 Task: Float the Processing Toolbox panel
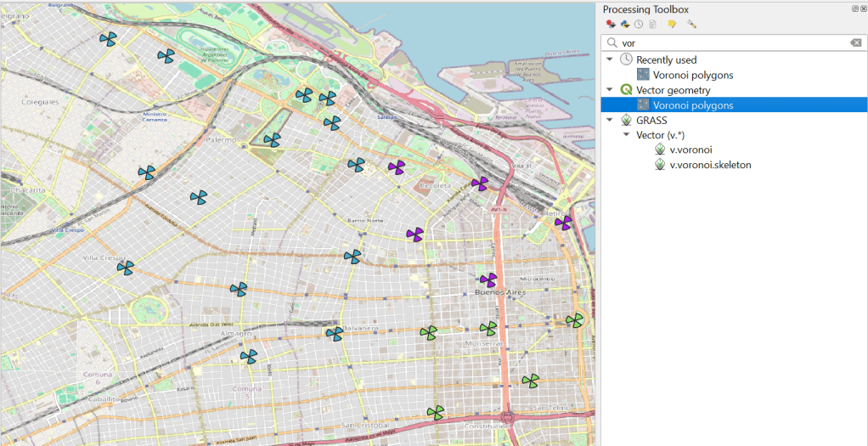[x=854, y=8]
